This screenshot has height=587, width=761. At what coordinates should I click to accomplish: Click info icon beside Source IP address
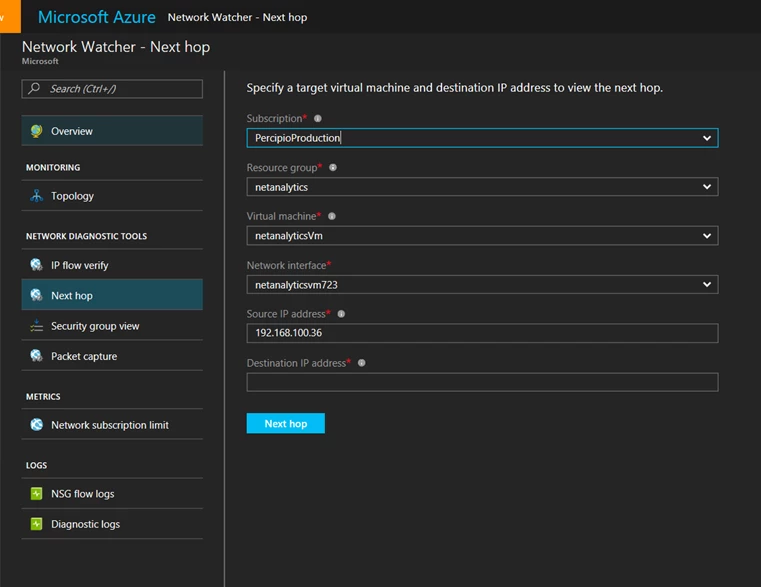click(x=341, y=314)
